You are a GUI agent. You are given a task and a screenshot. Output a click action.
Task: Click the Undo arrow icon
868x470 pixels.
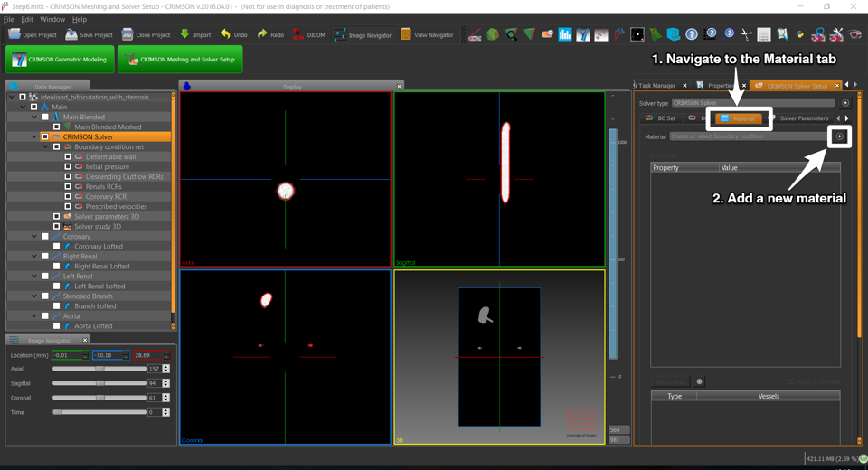(x=225, y=34)
